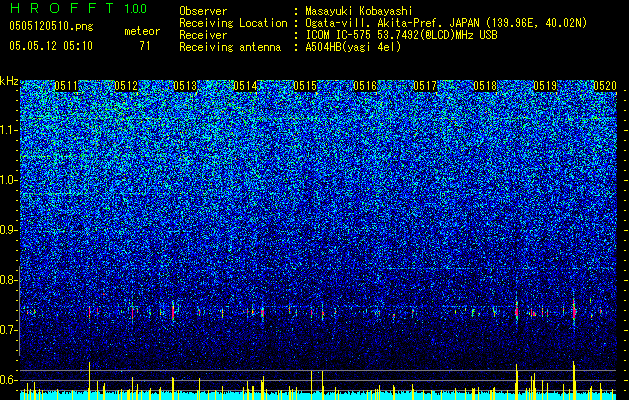The height and width of the screenshot is (400, 629).
Task: Click the 0514 time marker
Action: [x=246, y=86]
